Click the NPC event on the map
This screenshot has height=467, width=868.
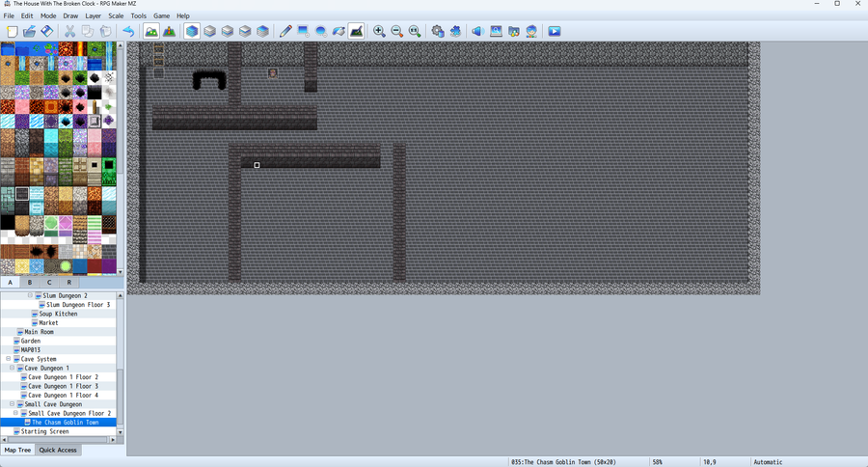point(273,73)
